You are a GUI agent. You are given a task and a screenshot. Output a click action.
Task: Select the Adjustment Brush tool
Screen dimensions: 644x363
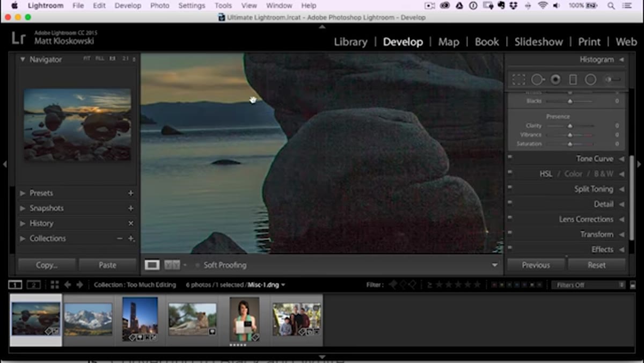[x=613, y=79]
